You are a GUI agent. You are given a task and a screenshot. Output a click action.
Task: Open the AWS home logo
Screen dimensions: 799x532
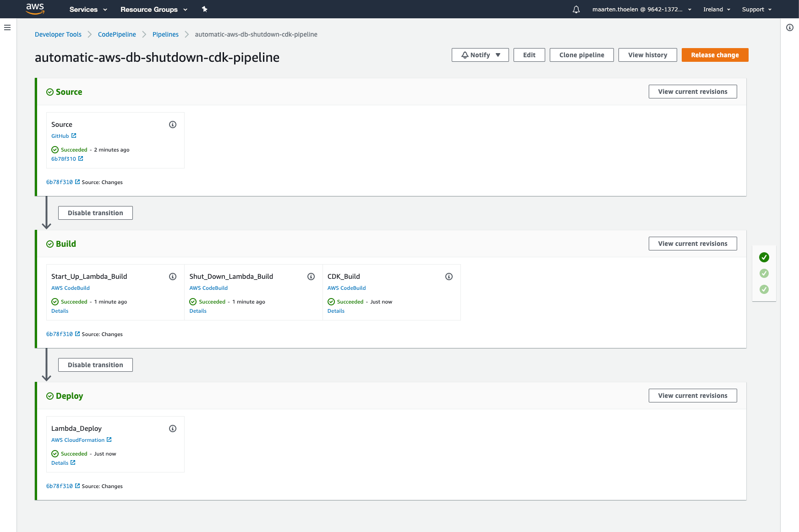point(35,9)
